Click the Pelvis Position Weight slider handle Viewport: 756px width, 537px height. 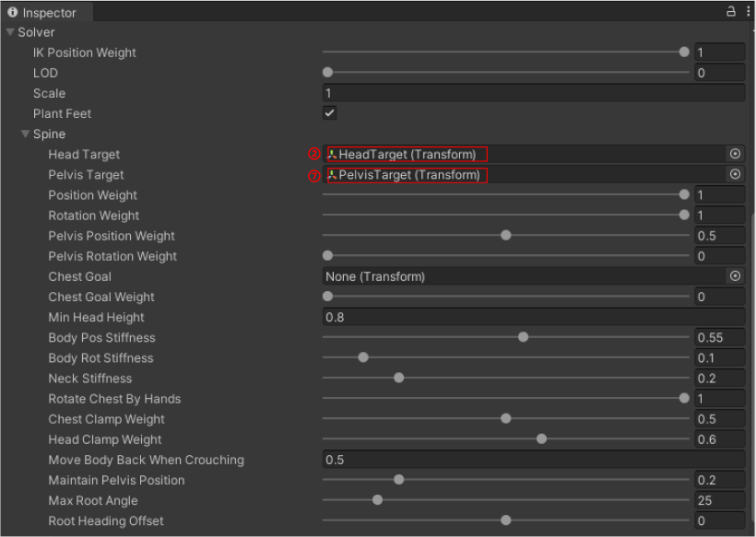pos(506,235)
